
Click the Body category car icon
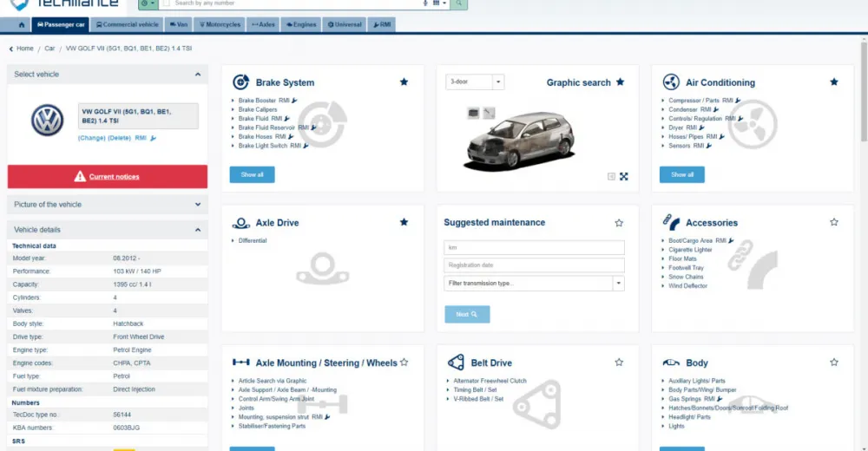coord(671,363)
